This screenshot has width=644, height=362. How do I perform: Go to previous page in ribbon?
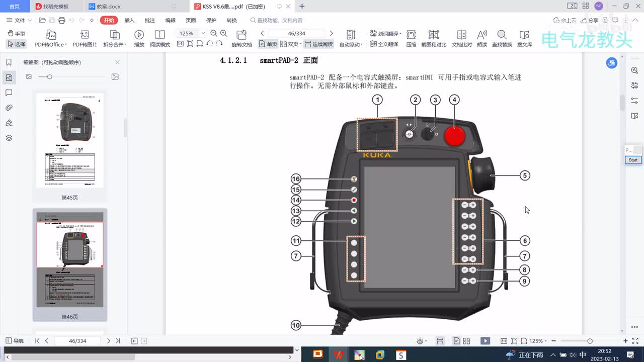click(x=262, y=33)
